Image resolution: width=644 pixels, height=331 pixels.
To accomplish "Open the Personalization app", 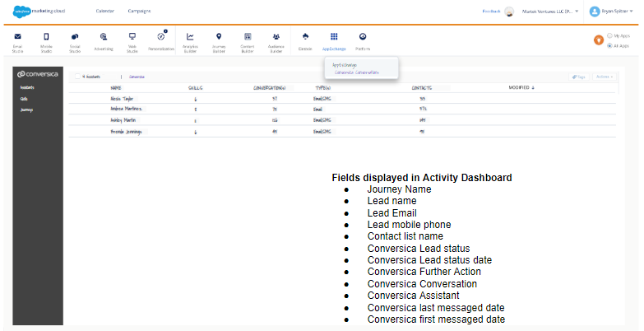I will pos(161,41).
